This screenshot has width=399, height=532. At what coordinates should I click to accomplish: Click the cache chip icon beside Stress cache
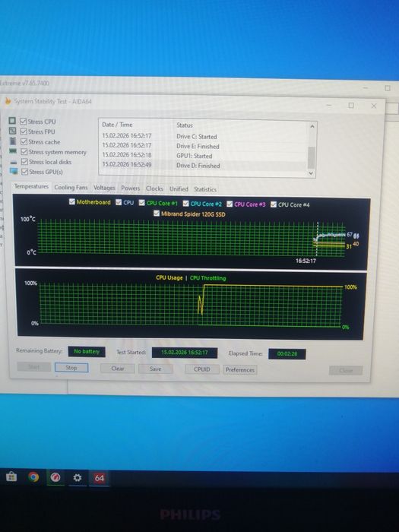click(13, 141)
